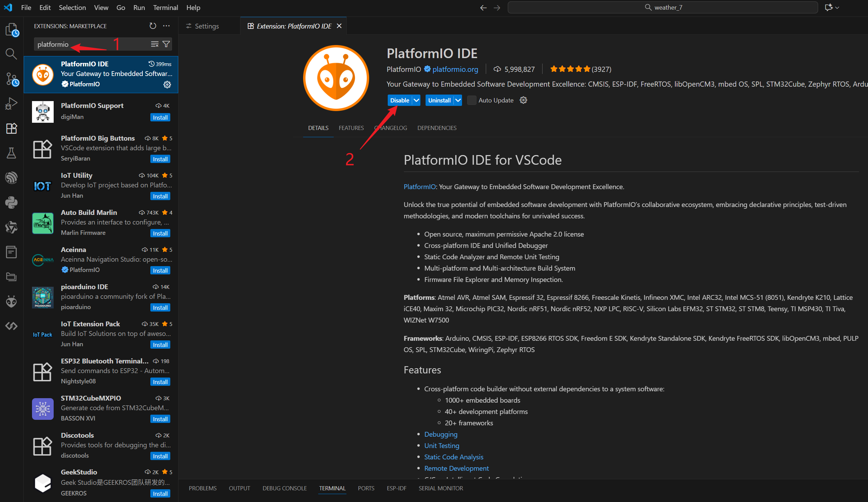The width and height of the screenshot is (868, 502).
Task: Expand the Disable button dropdown arrow
Action: [416, 100]
